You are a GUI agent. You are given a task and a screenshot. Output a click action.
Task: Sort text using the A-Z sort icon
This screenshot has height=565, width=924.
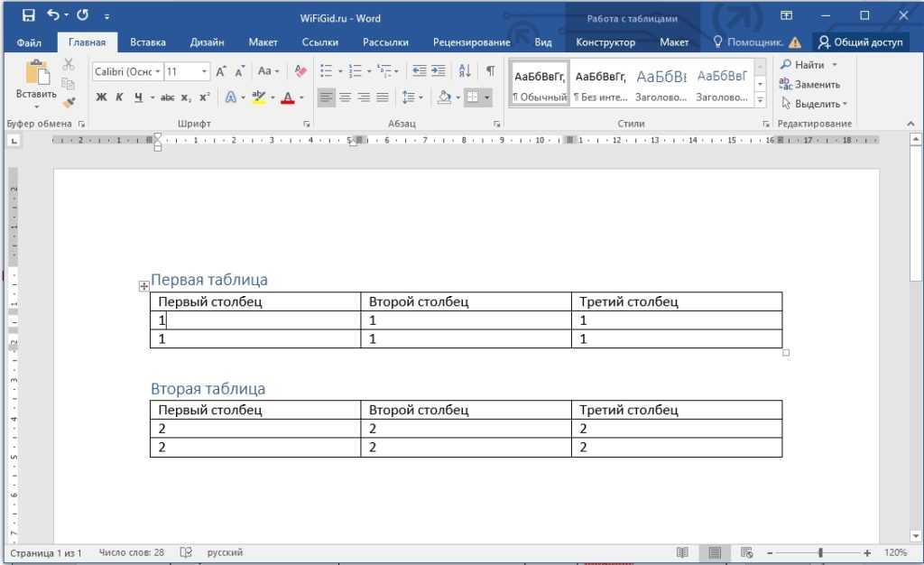point(465,70)
